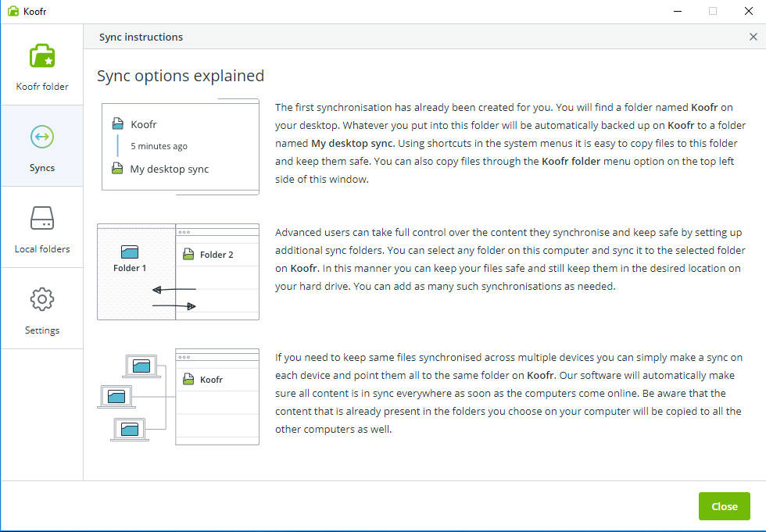Click the 'Sync instructions' header title
The image size is (766, 532).
[141, 37]
